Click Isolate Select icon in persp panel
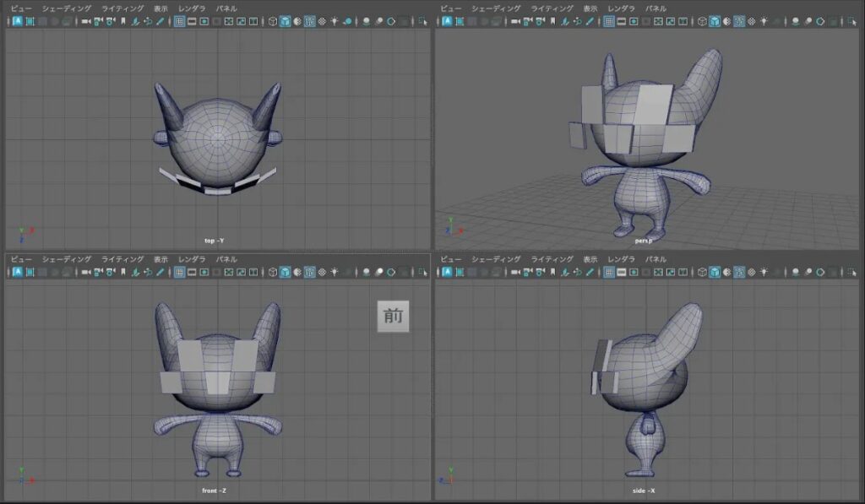The image size is (865, 504). click(x=852, y=21)
